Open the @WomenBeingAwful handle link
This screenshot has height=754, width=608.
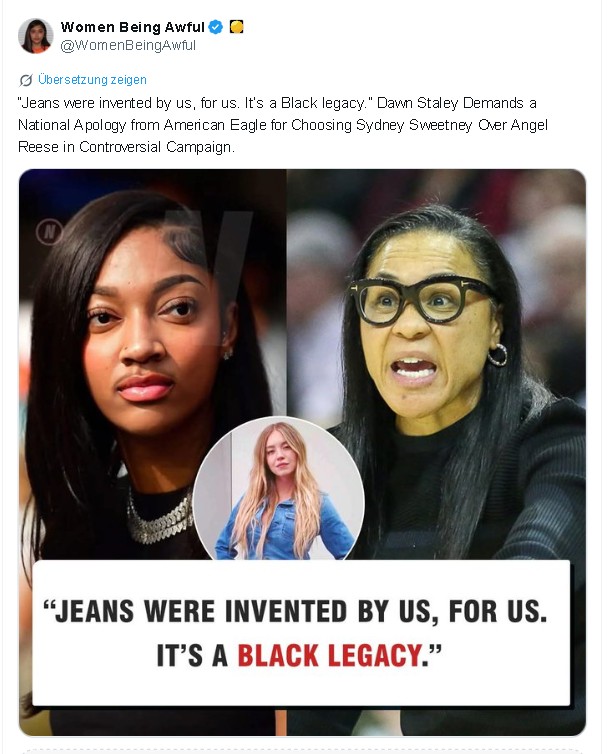pos(128,45)
